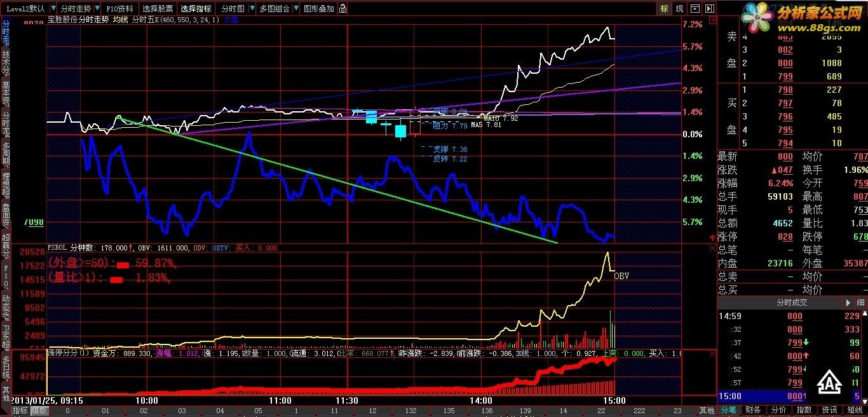Click the 内盘 23716 value
Image resolution: width=868 pixels, height=417 pixels.
pos(779,263)
